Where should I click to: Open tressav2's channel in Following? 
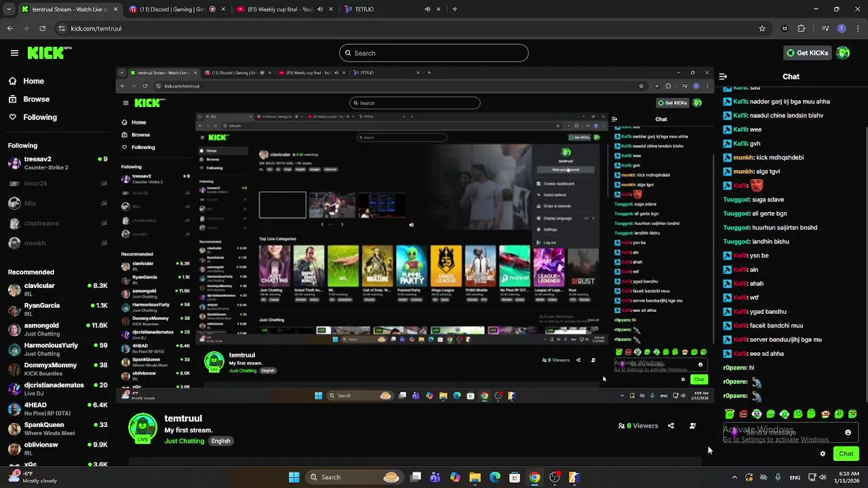coord(58,163)
